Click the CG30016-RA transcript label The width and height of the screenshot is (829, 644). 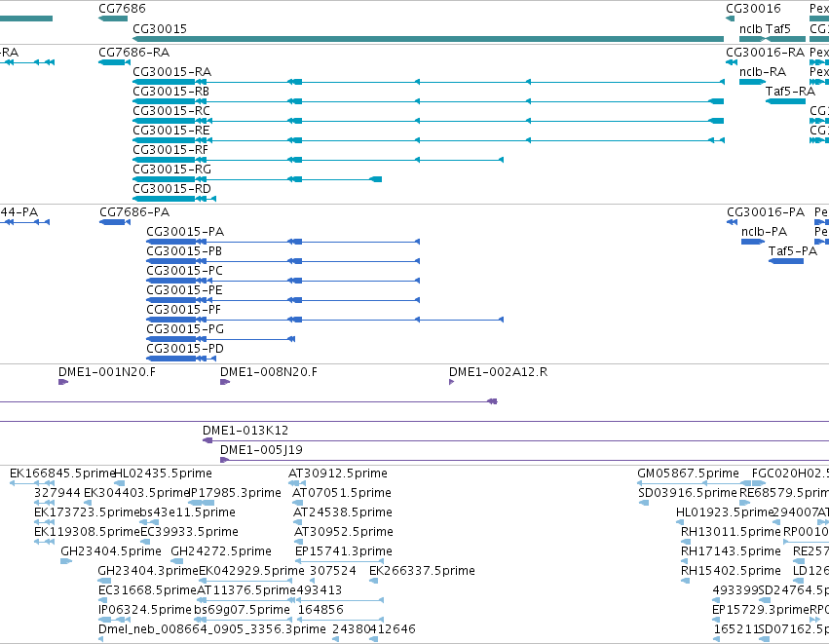point(765,53)
